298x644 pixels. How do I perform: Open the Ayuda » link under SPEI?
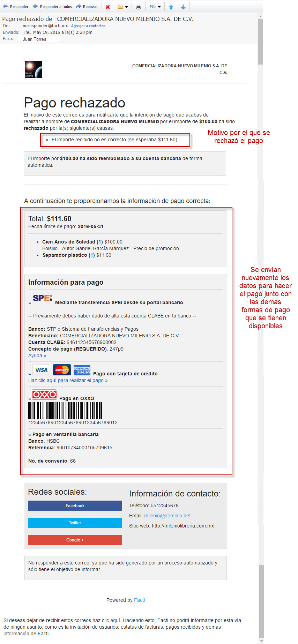(37, 355)
